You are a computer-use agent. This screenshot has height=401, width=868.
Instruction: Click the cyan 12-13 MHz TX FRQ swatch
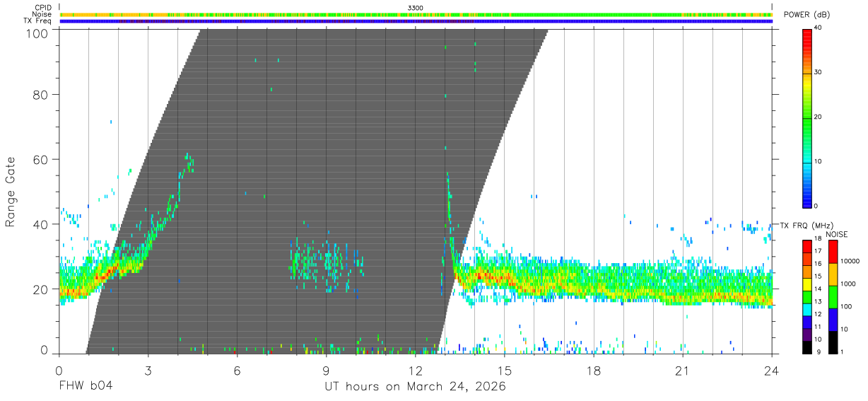pos(808,308)
